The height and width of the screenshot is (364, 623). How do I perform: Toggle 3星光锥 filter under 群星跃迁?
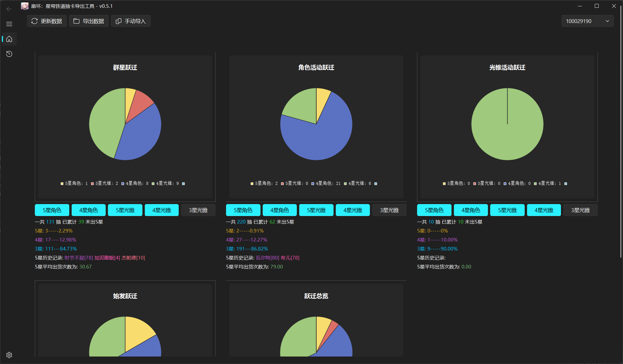tap(198, 210)
